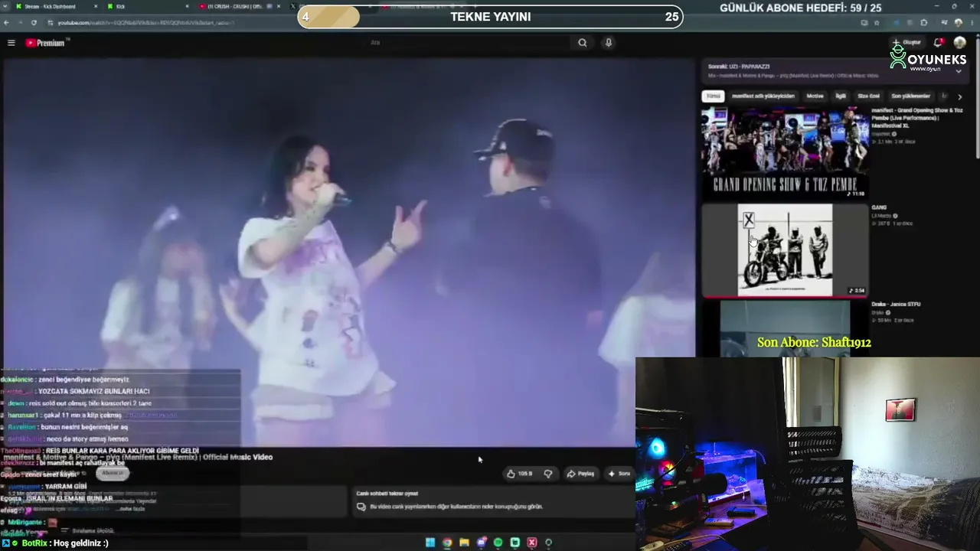Click the Paylaş share button

pyautogui.click(x=580, y=474)
